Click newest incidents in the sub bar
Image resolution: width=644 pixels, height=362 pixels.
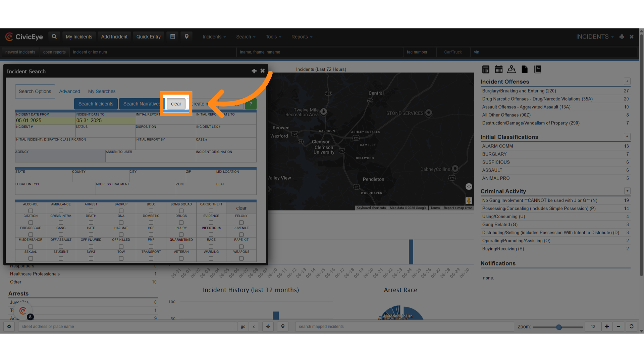click(x=20, y=52)
